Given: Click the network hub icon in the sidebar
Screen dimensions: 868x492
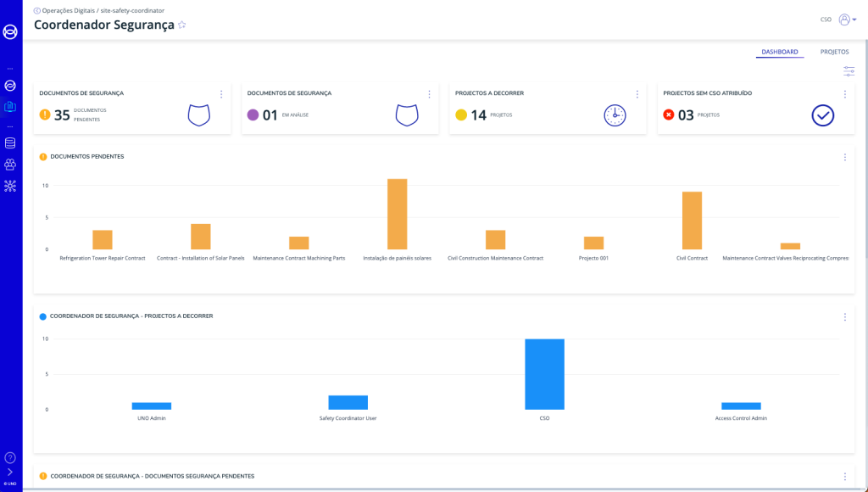Looking at the screenshot, I should coord(10,186).
